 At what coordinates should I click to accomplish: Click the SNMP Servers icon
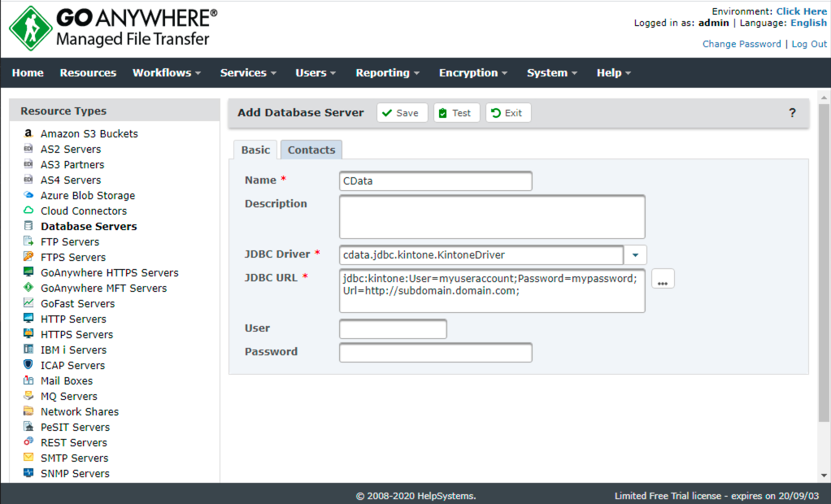point(28,472)
